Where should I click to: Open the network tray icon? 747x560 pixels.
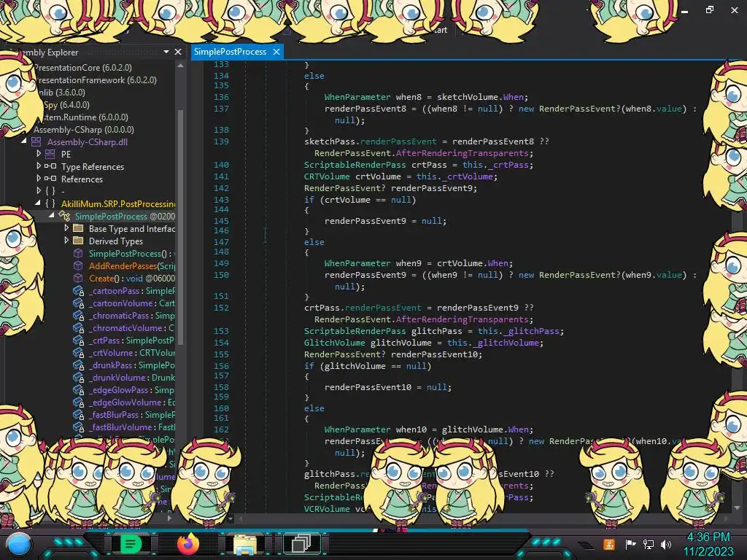coord(649,544)
